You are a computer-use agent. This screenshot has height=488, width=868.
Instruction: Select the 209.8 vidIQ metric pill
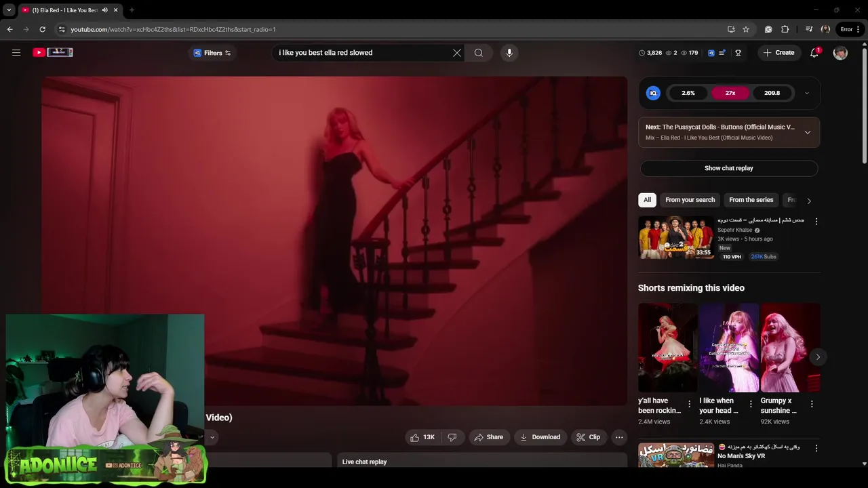point(772,93)
